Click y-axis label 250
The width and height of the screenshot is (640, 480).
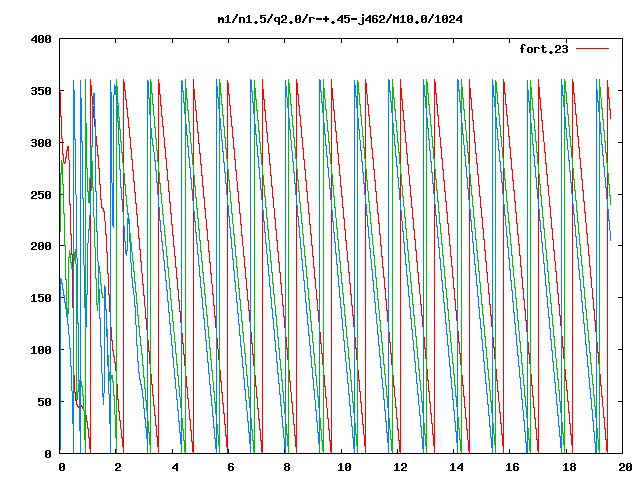(41, 195)
